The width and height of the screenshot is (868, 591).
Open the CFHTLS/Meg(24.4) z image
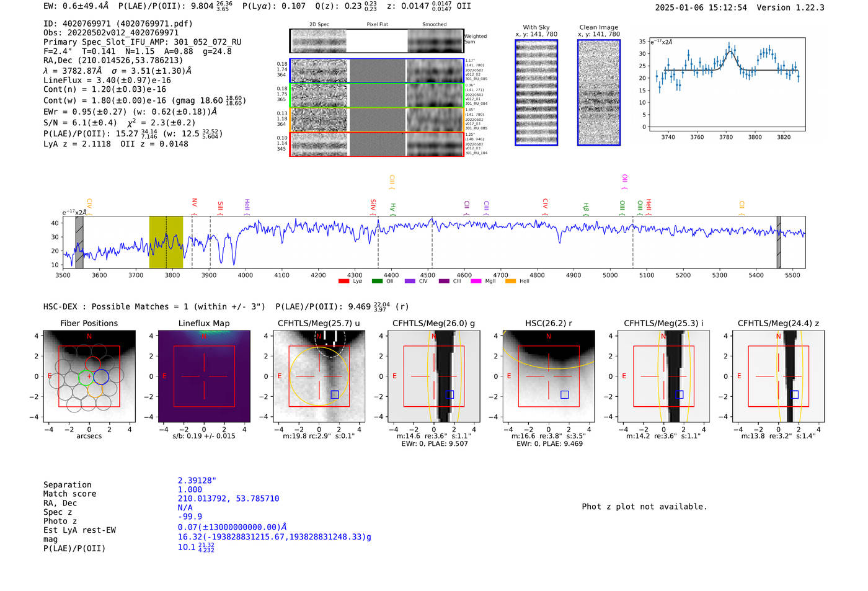779,376
